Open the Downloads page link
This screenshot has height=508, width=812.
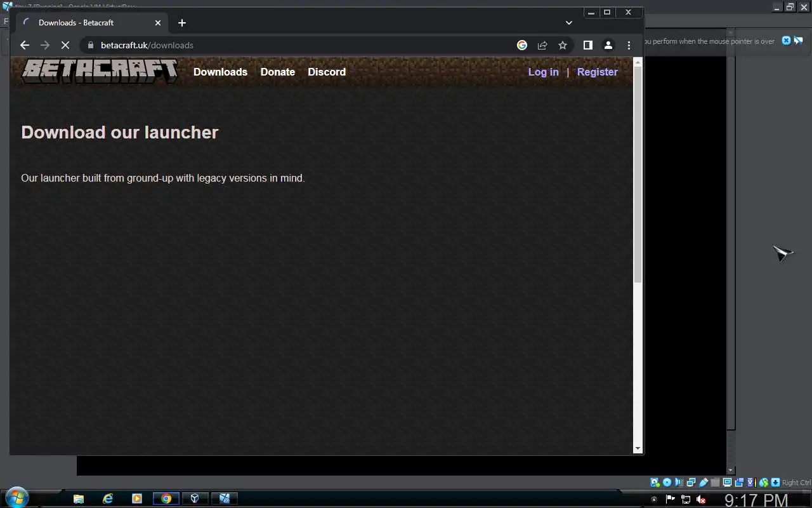220,72
